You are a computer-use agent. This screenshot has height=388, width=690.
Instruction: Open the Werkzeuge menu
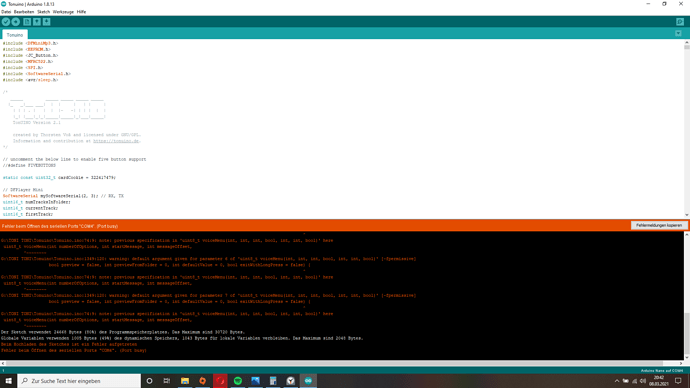click(63, 12)
